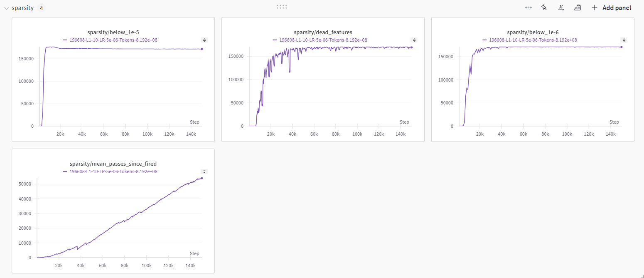Click the sparsity section title
Image resolution: width=644 pixels, height=278 pixels.
tap(22, 8)
